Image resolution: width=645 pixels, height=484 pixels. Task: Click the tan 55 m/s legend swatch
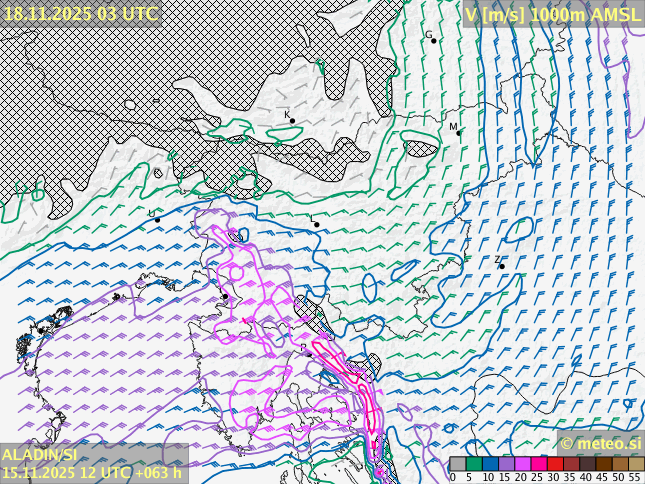point(636,464)
